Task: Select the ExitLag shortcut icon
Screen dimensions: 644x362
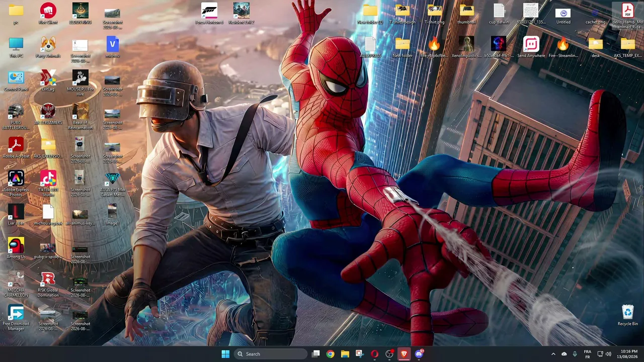Action: point(48,81)
